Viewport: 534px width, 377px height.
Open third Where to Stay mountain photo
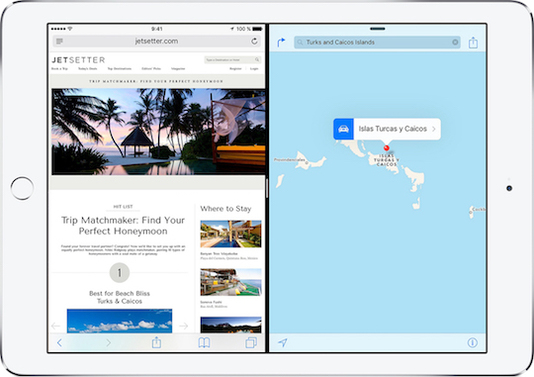(231, 325)
